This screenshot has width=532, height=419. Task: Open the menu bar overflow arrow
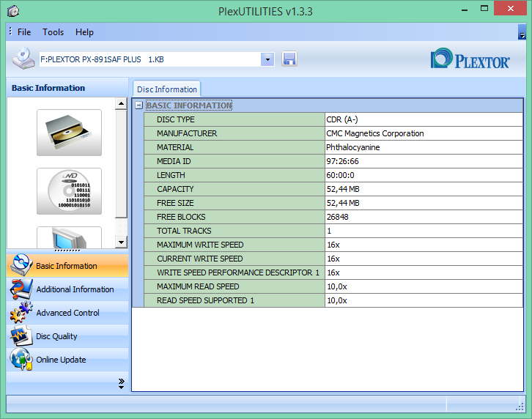[x=522, y=32]
